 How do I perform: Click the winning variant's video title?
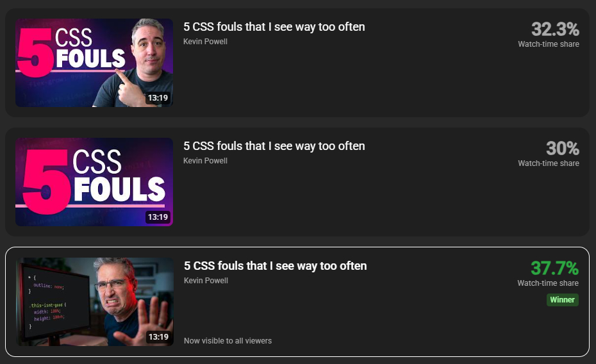pyautogui.click(x=275, y=266)
